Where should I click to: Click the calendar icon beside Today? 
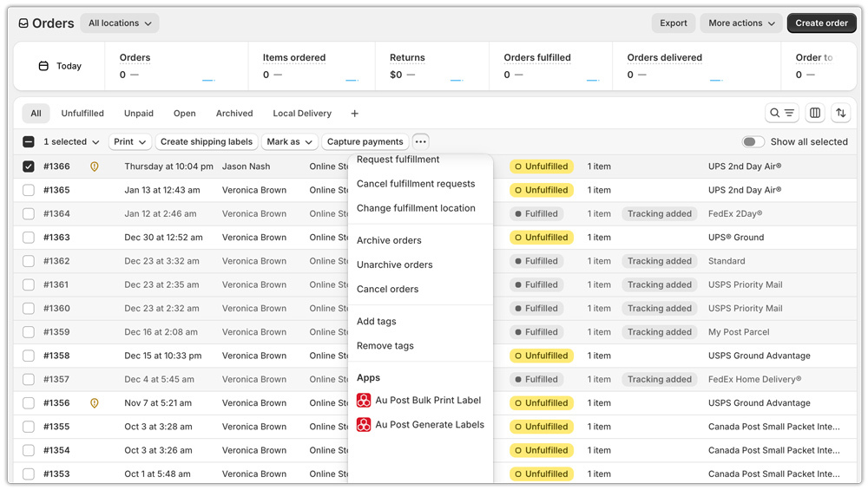point(43,66)
